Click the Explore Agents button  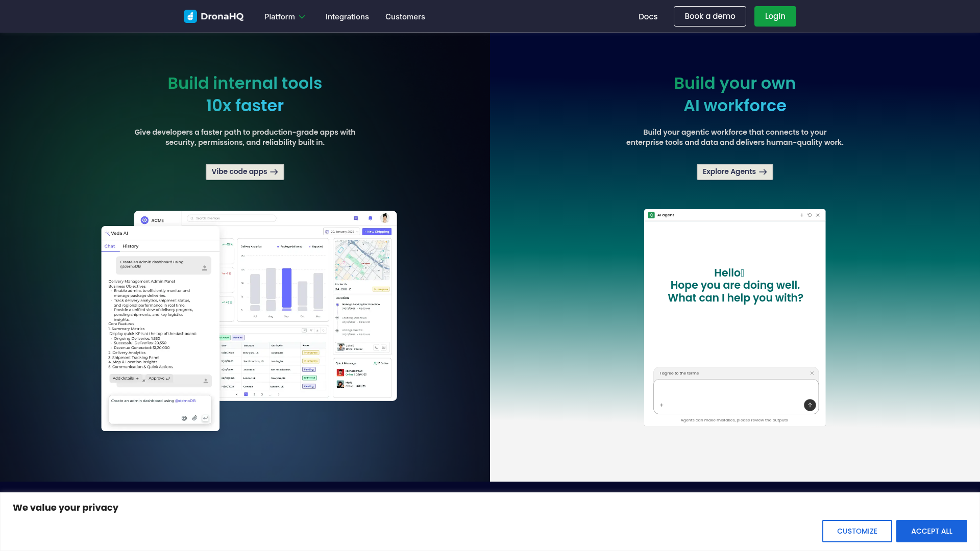[x=734, y=171]
